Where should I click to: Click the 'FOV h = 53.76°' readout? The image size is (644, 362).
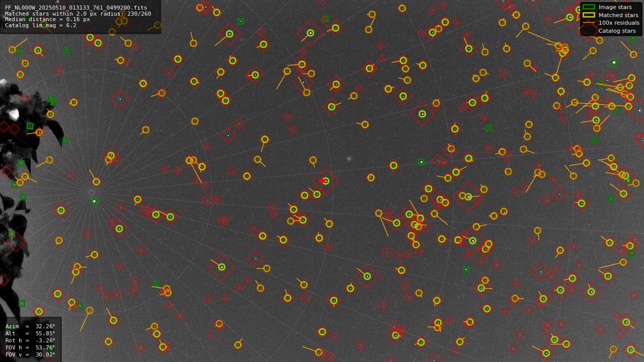tap(30, 348)
